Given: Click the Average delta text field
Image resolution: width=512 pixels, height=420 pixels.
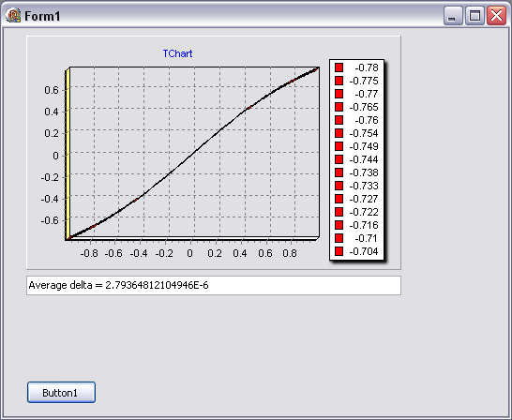Looking at the screenshot, I should click(x=214, y=285).
